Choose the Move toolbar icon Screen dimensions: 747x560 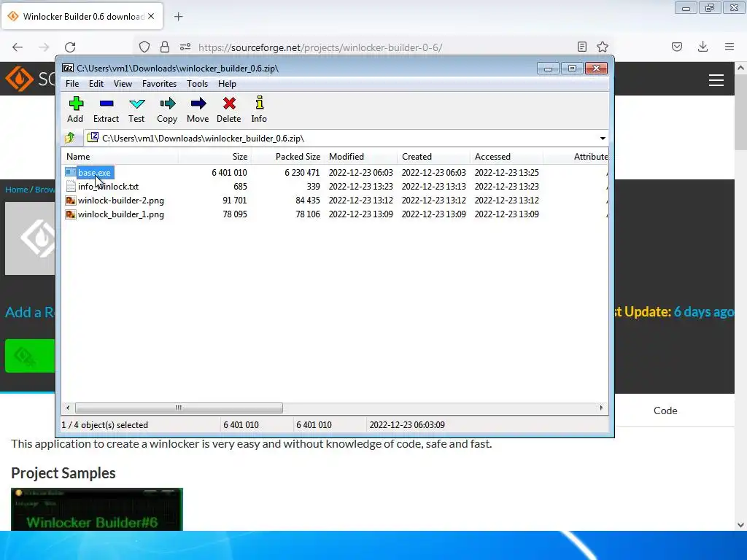click(x=198, y=104)
